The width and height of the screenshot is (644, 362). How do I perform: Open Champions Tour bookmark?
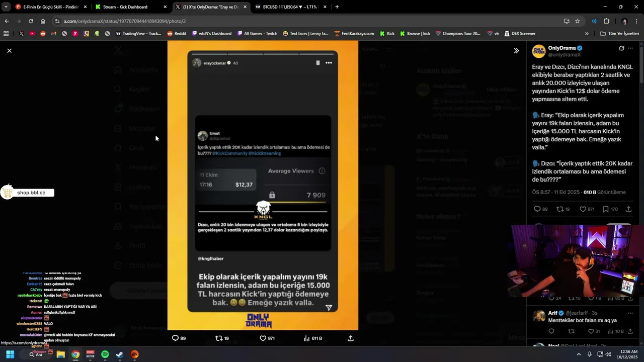click(458, 34)
